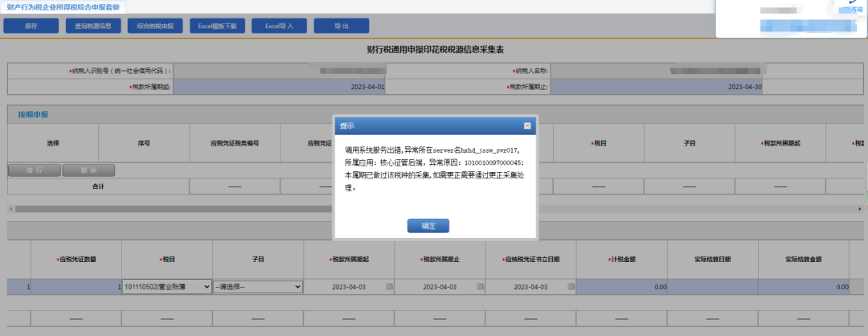Viewport: 868px width, 336px height.
Task: Click the 应税凭证数量 input cell
Action: point(76,286)
